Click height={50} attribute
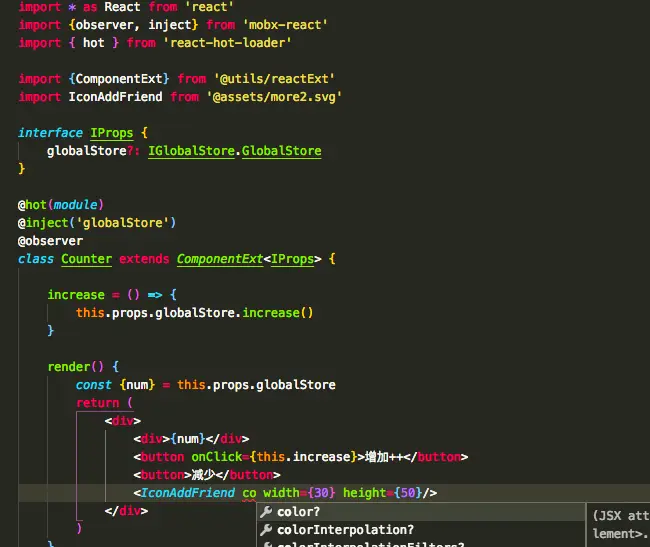The image size is (650, 547). point(382,493)
